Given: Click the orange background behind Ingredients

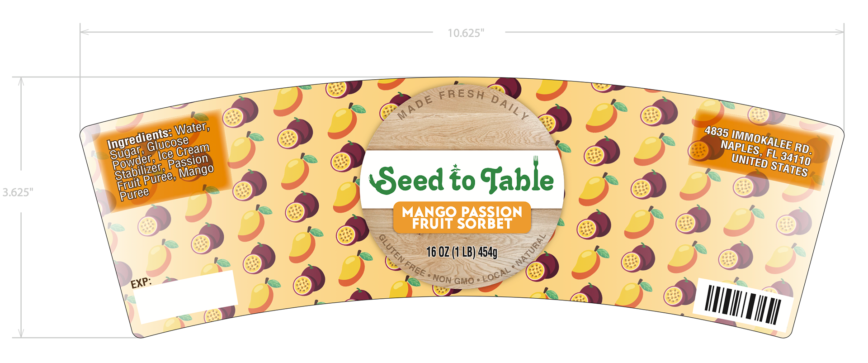Looking at the screenshot, I should pos(163,161).
